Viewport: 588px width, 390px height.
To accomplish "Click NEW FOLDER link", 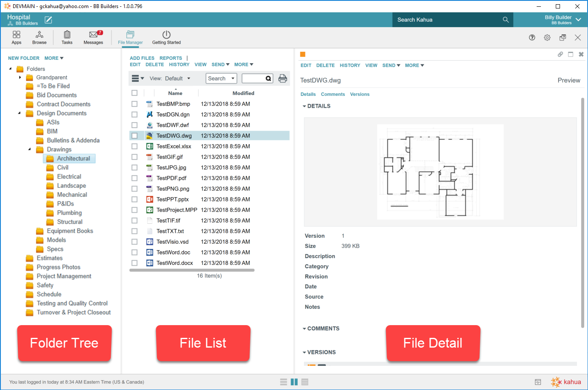I will tap(24, 58).
